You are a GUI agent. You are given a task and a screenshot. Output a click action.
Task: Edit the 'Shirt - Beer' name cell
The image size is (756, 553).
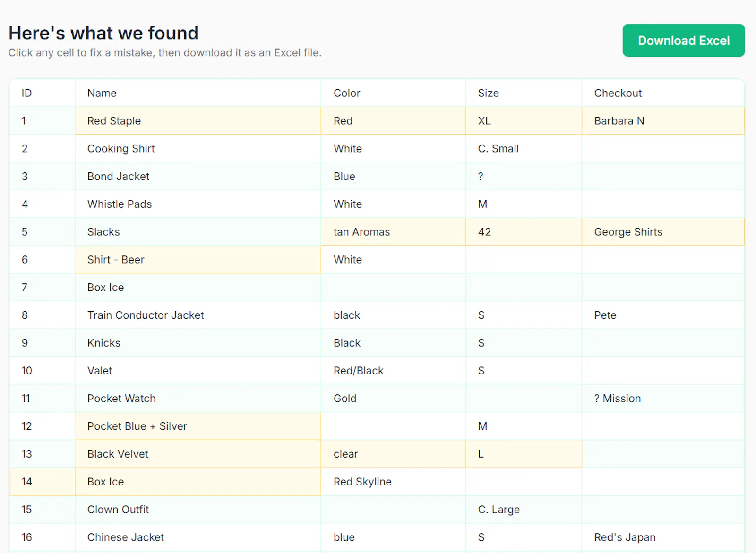pyautogui.click(x=198, y=260)
